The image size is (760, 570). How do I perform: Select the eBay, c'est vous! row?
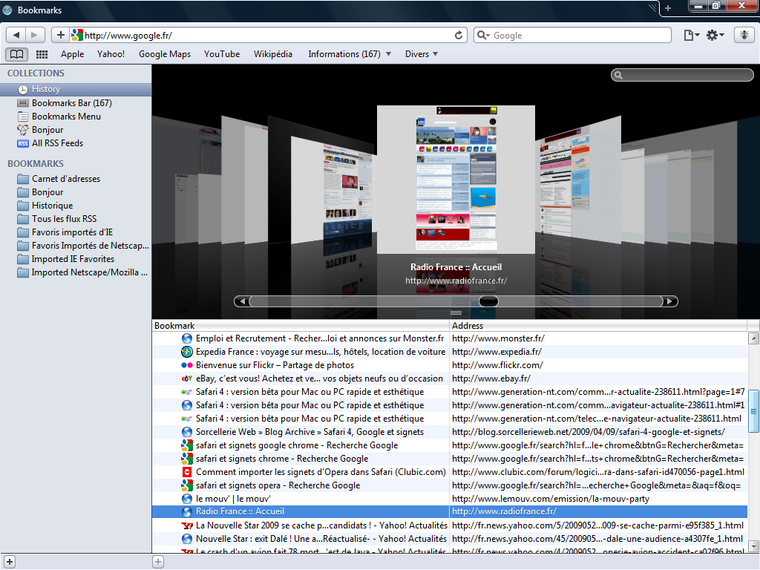[x=449, y=379]
